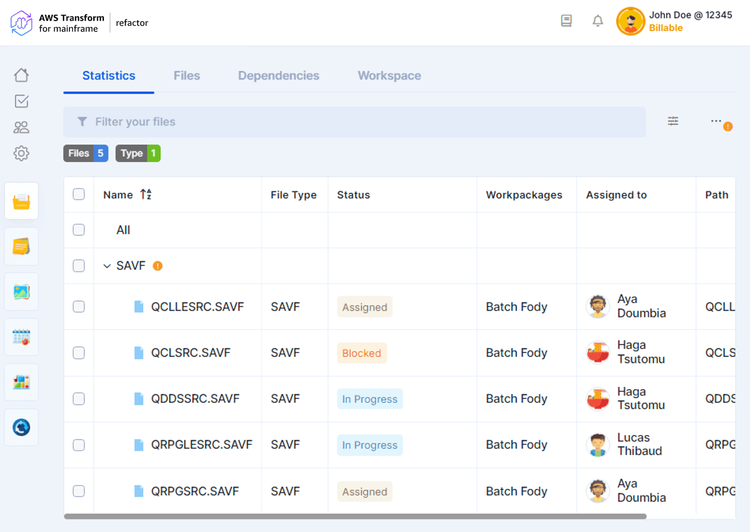Image resolution: width=750 pixels, height=532 pixels.
Task: Click the Billable label
Action: click(x=666, y=28)
